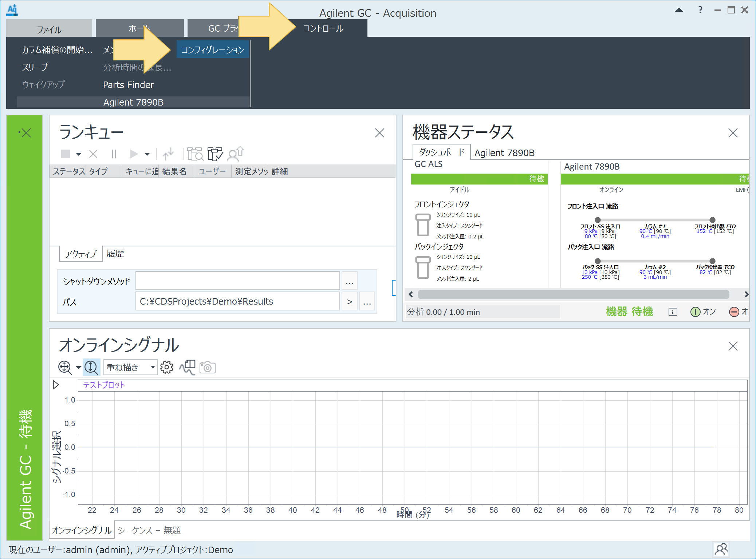
Task: Select コンフィグレーション in the control ribbon
Action: coord(213,49)
